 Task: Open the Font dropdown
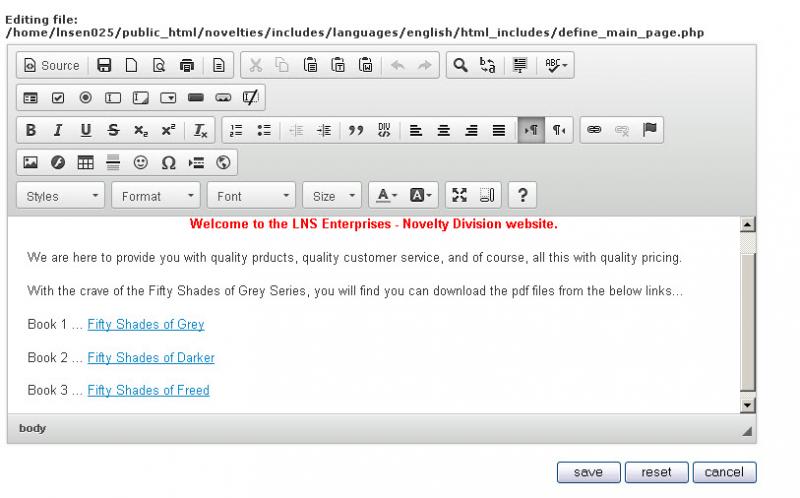point(252,196)
